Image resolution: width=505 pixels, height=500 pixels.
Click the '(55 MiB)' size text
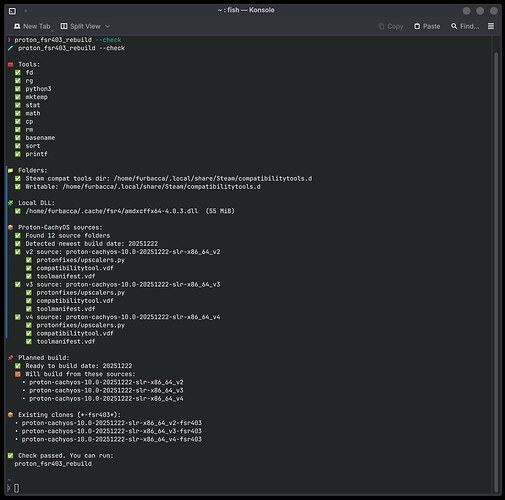point(220,211)
